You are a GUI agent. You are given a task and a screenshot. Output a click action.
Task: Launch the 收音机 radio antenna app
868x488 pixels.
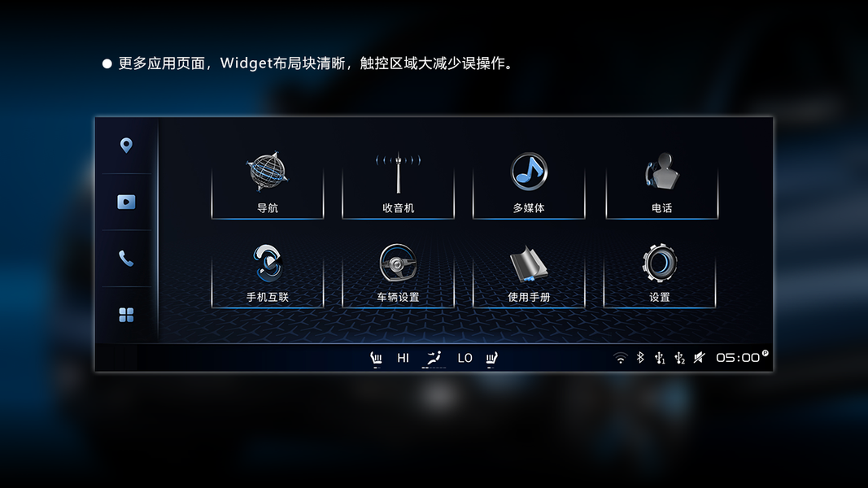coord(398,184)
